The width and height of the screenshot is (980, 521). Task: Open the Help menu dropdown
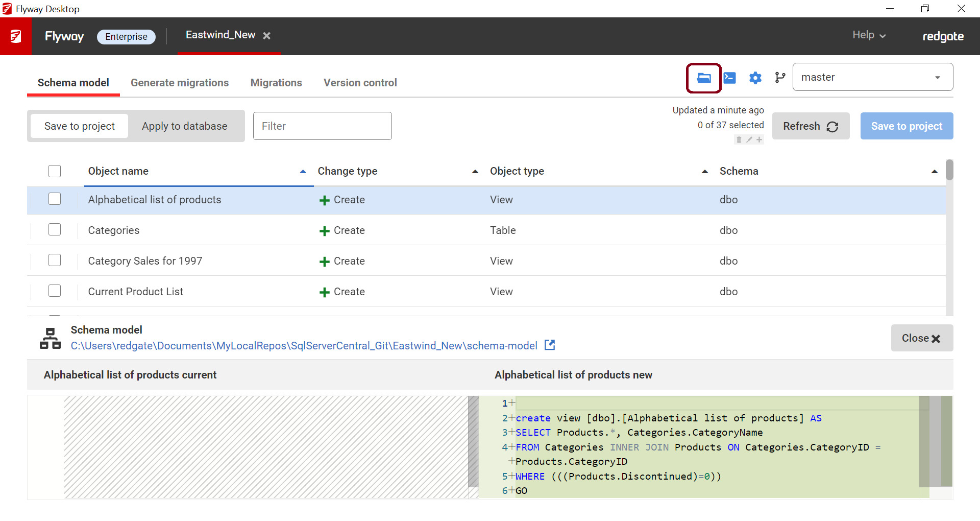click(869, 35)
